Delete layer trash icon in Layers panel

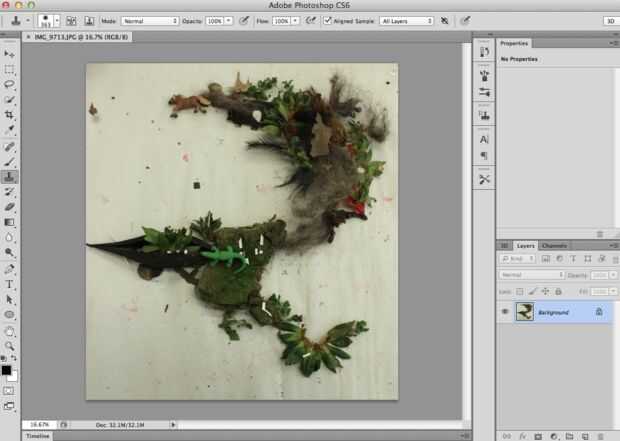click(601, 436)
